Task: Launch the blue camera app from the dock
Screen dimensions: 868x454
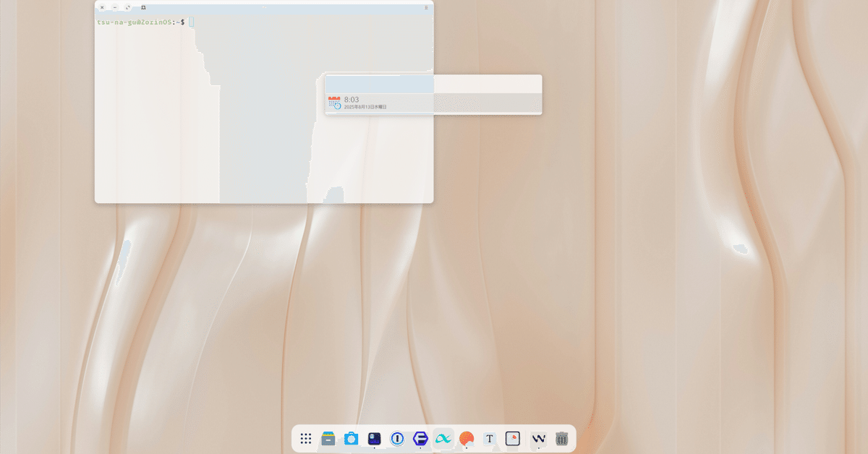Action: (x=351, y=438)
